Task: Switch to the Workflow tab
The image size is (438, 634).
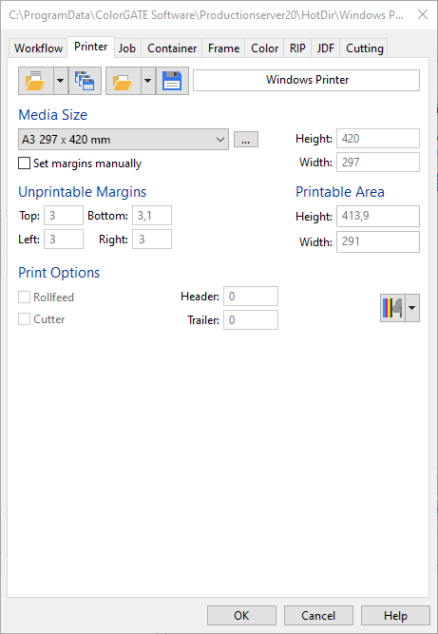Action: tap(38, 48)
